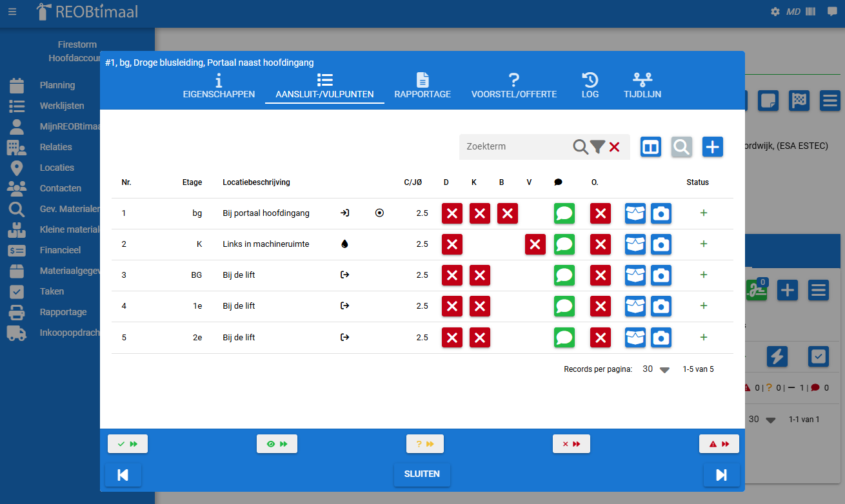This screenshot has width=845, height=504.
Task: Click the green checkmark forward button
Action: [x=128, y=444]
